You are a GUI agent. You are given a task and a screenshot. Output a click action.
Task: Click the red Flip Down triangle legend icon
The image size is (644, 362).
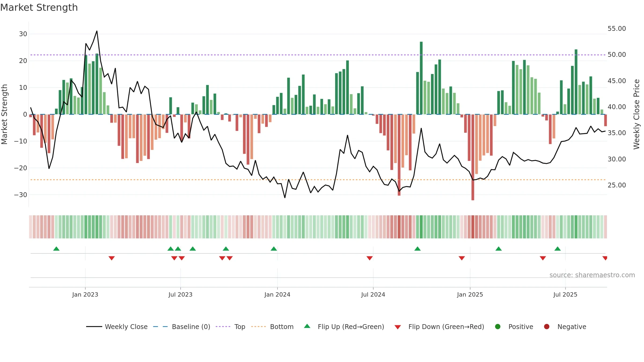(398, 327)
